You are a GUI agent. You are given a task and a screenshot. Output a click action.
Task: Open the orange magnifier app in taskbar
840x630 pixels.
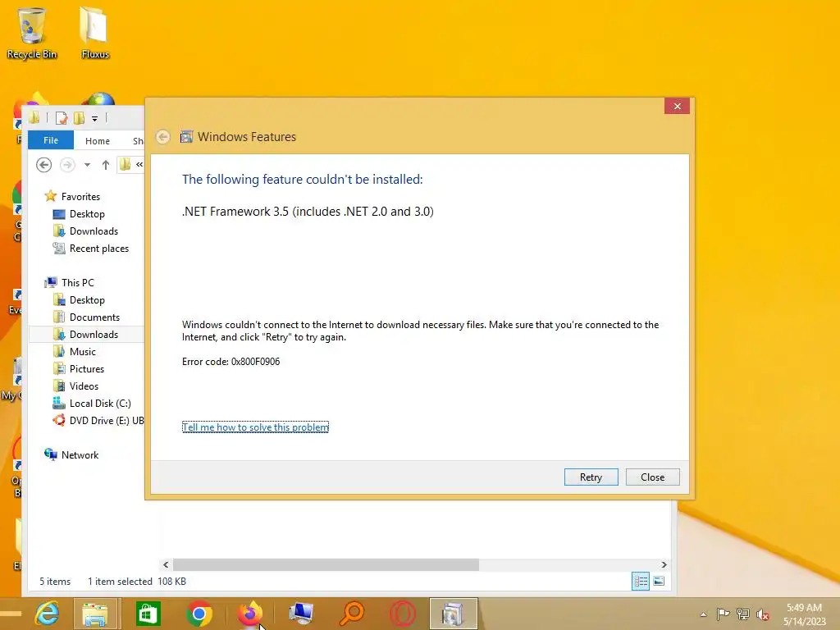point(351,614)
